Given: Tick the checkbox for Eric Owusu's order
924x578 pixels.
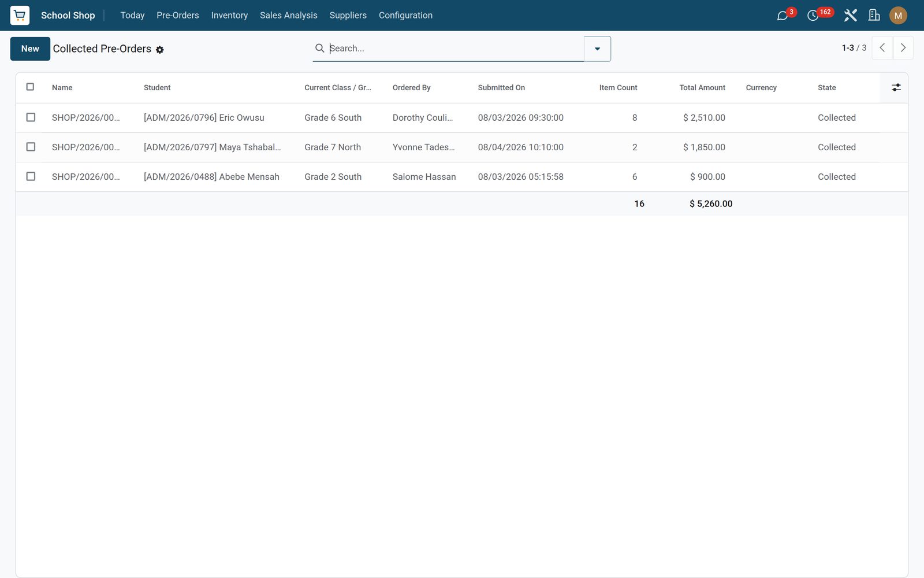Looking at the screenshot, I should point(31,117).
